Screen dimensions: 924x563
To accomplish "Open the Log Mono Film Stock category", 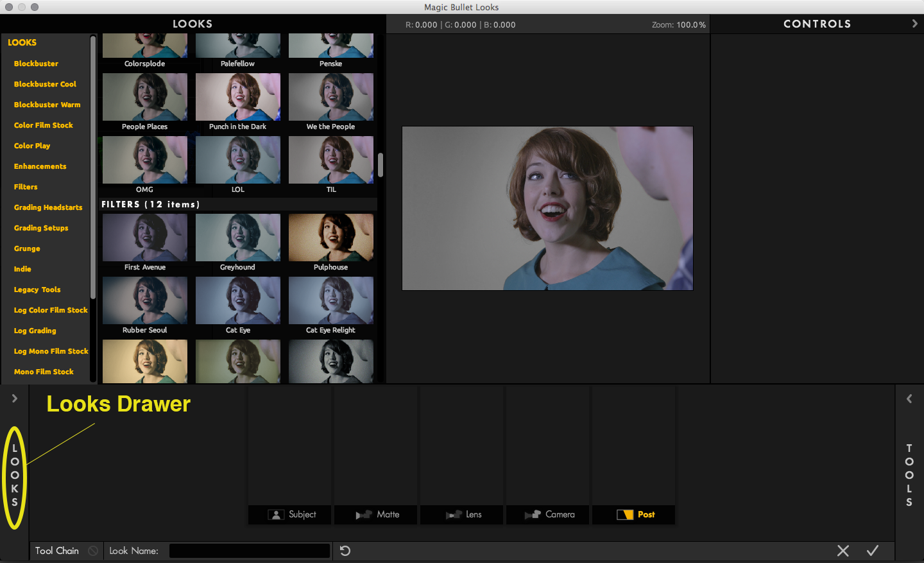I will [51, 351].
